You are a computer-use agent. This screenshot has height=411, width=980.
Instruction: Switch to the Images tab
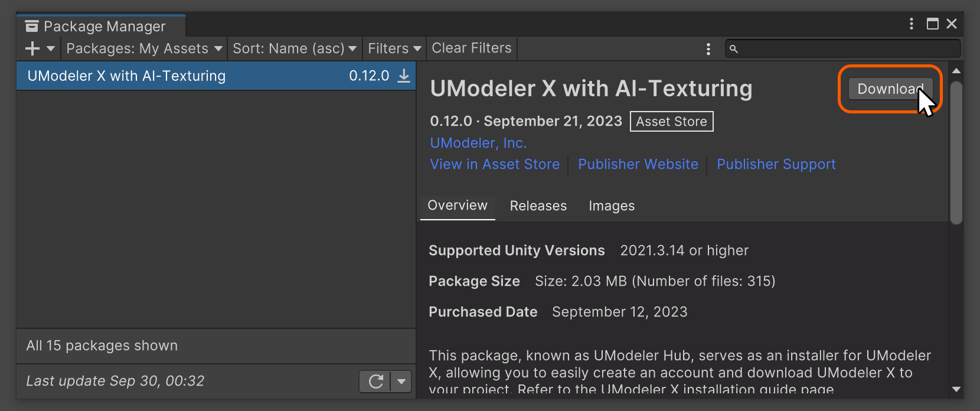pyautogui.click(x=612, y=206)
